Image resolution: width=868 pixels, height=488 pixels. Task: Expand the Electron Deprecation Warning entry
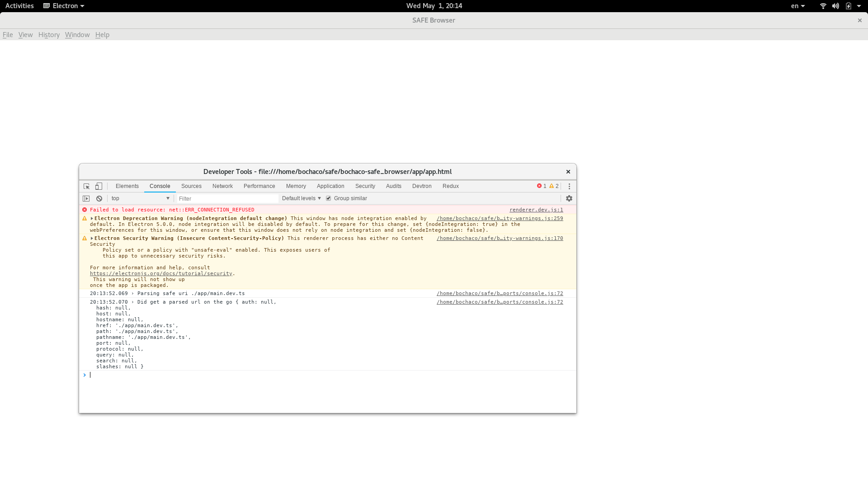point(91,218)
